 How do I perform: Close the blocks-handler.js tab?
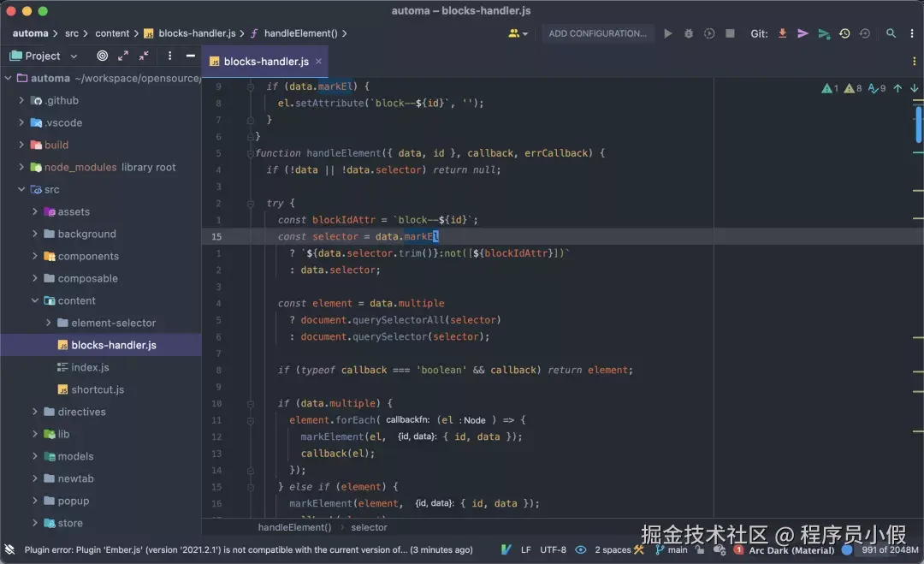tap(318, 61)
